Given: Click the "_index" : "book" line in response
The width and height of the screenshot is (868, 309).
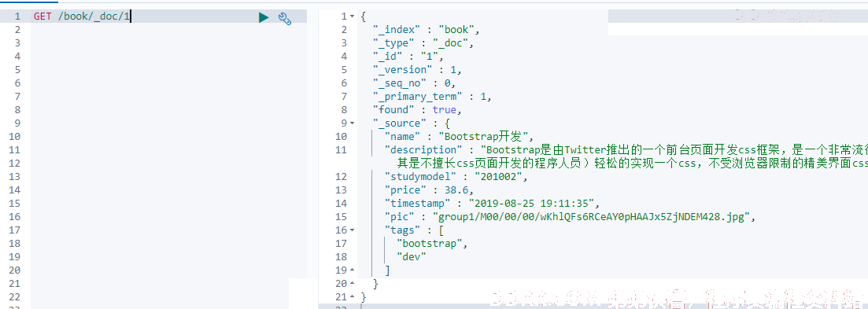Looking at the screenshot, I should tap(426, 30).
